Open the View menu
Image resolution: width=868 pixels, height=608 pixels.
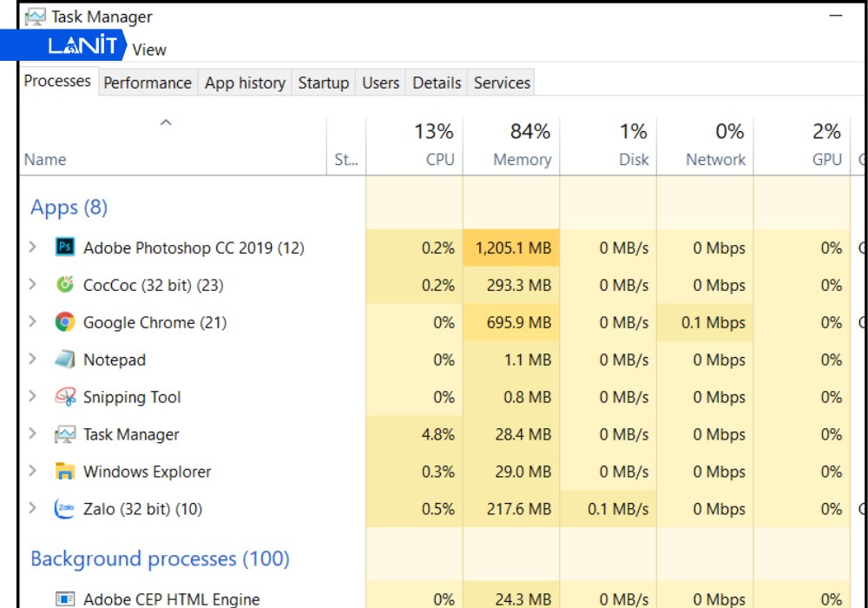point(149,50)
